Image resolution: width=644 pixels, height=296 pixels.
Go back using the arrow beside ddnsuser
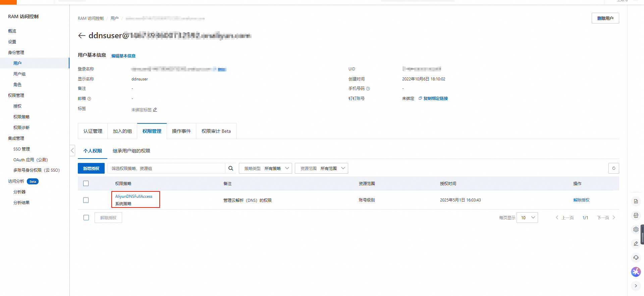coord(82,36)
